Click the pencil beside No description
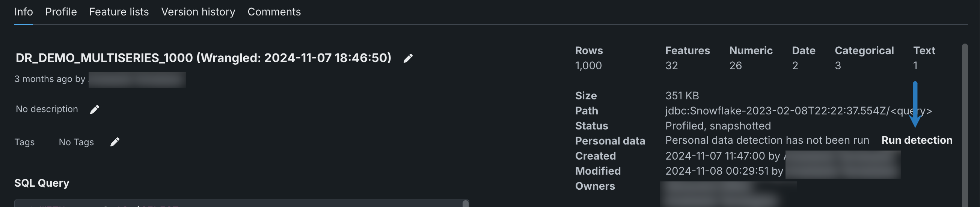 (x=94, y=110)
